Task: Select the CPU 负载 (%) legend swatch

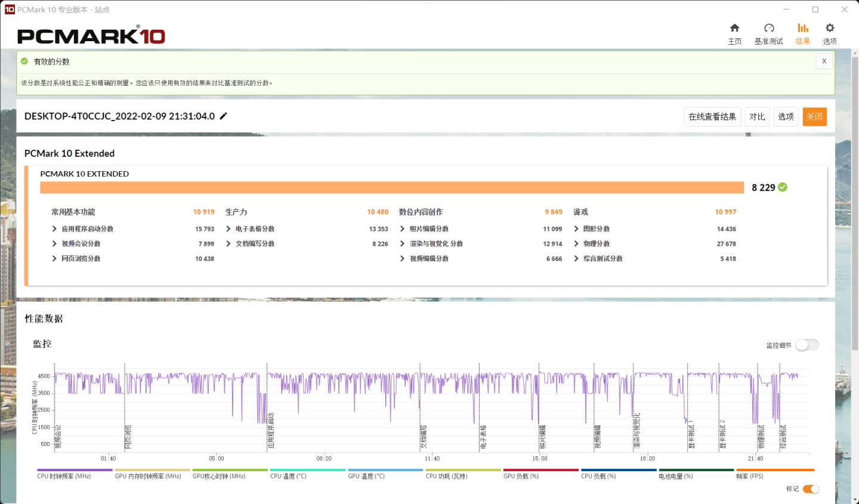Action: (619, 470)
